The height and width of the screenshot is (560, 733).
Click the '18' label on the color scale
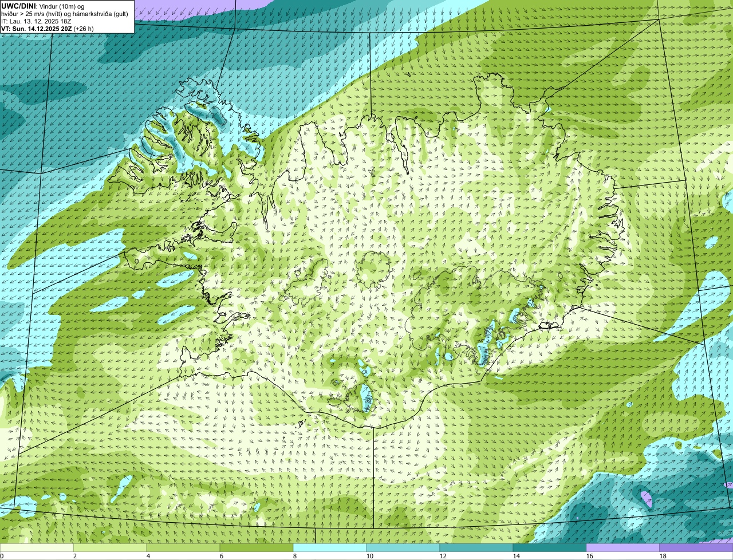(663, 556)
